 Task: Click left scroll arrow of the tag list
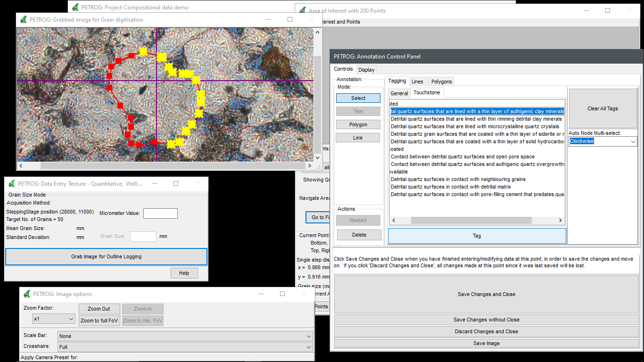[394, 220]
